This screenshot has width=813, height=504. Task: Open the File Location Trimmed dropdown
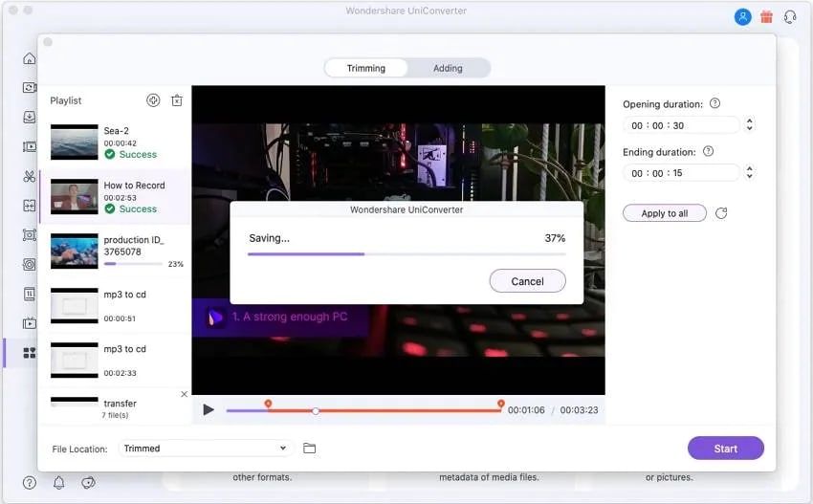point(206,448)
